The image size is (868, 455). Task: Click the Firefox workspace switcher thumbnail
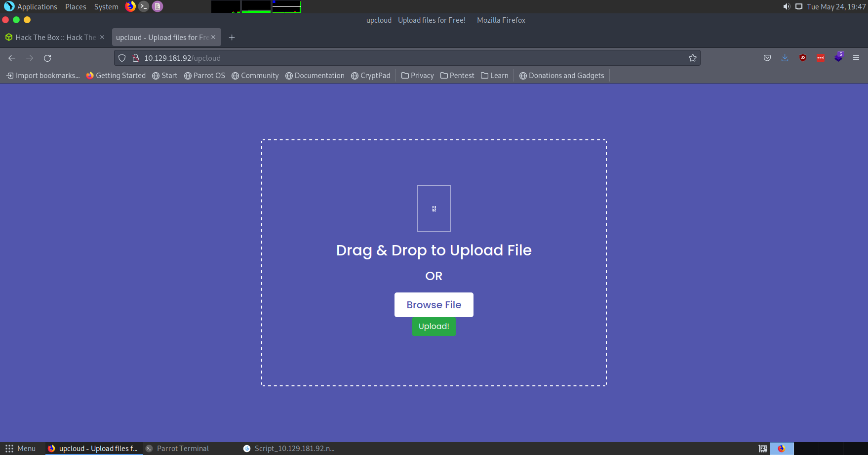[x=782, y=449]
